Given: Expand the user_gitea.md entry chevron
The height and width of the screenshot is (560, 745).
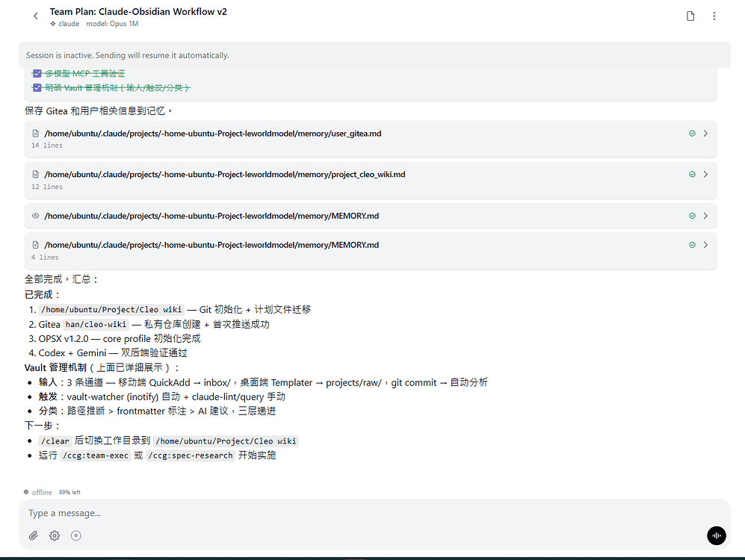Looking at the screenshot, I should 705,134.
